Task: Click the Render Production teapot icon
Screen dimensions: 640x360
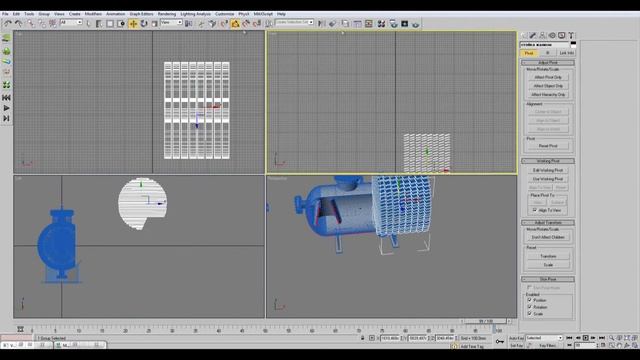Action: pyautogui.click(x=416, y=24)
